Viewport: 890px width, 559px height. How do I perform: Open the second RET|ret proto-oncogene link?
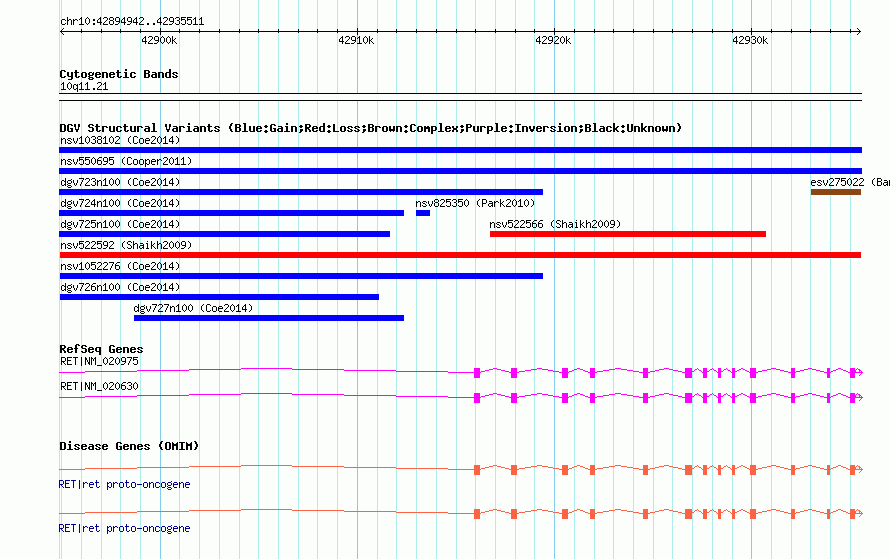124,528
